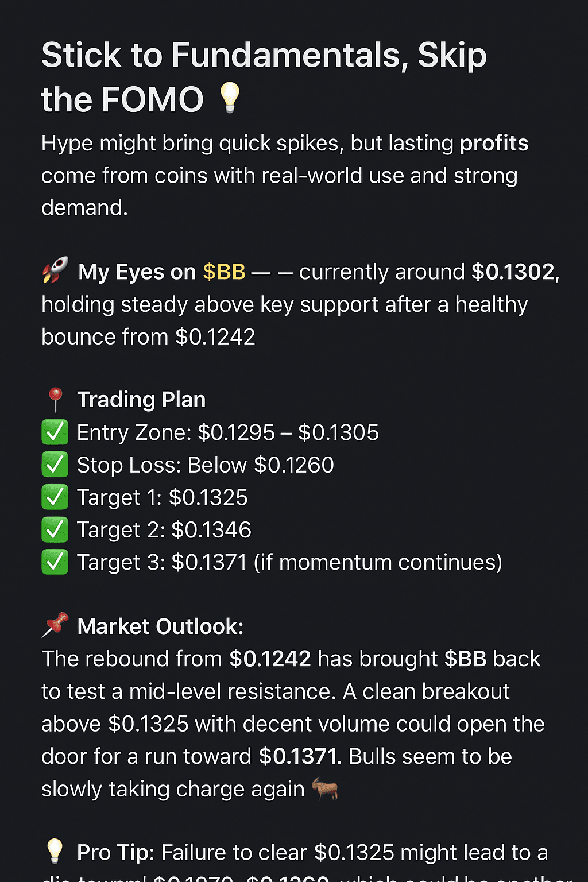Viewport: 588px width, 882px height.
Task: Select the "Market Outlook:" heading
Action: pos(160,626)
